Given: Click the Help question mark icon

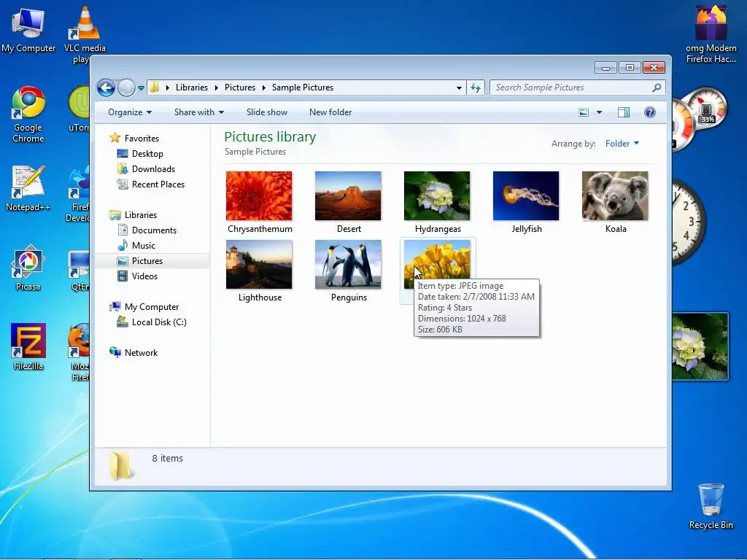Looking at the screenshot, I should pyautogui.click(x=650, y=112).
